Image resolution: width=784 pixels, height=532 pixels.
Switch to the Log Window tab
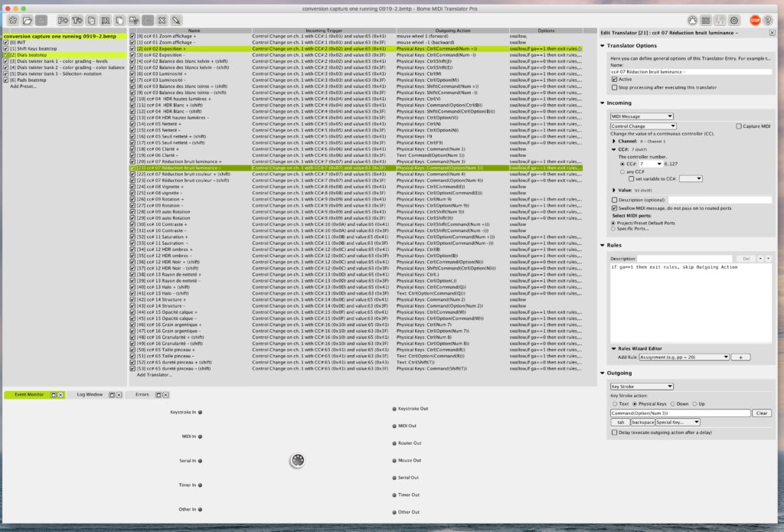90,395
